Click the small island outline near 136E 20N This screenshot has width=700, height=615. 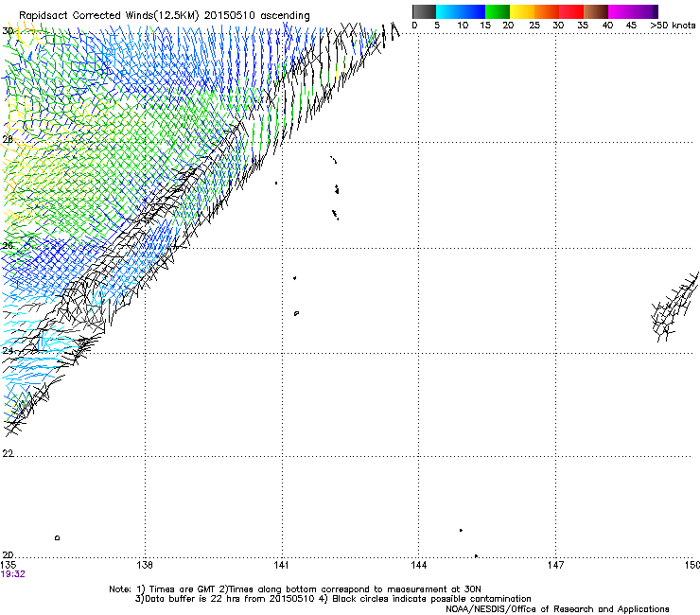click(x=57, y=537)
